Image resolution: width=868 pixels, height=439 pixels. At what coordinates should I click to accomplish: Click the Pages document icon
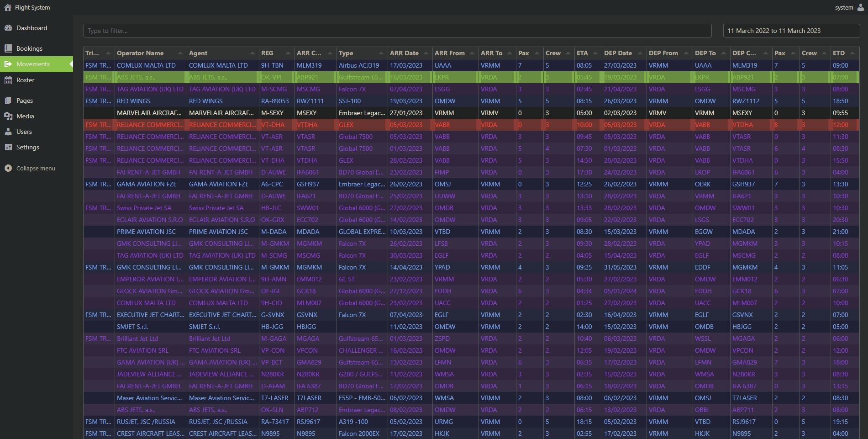pyautogui.click(x=8, y=100)
